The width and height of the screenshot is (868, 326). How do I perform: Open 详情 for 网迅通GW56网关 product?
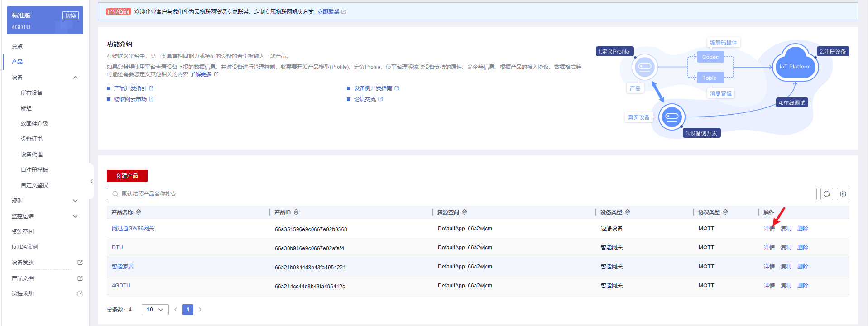click(x=769, y=229)
